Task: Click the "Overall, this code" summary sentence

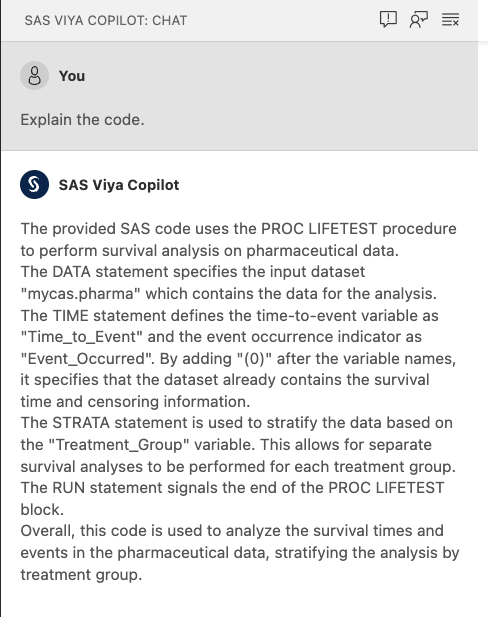Action: coord(240,552)
